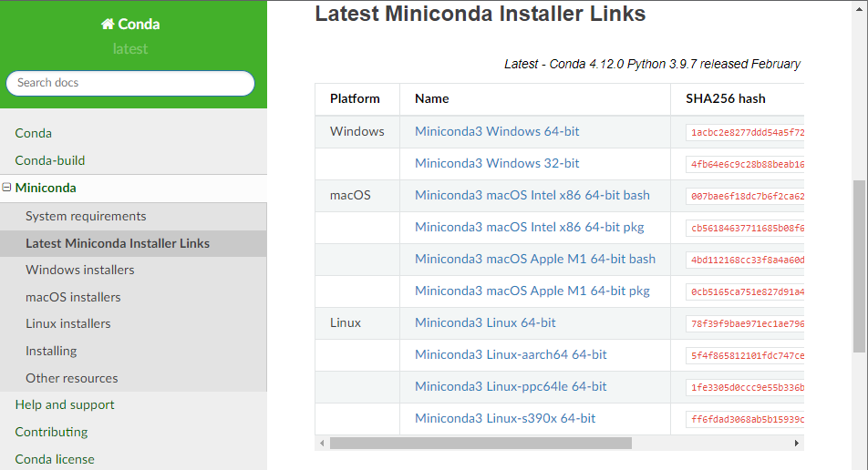Click the hash starting 007bae6f18dc

point(746,197)
